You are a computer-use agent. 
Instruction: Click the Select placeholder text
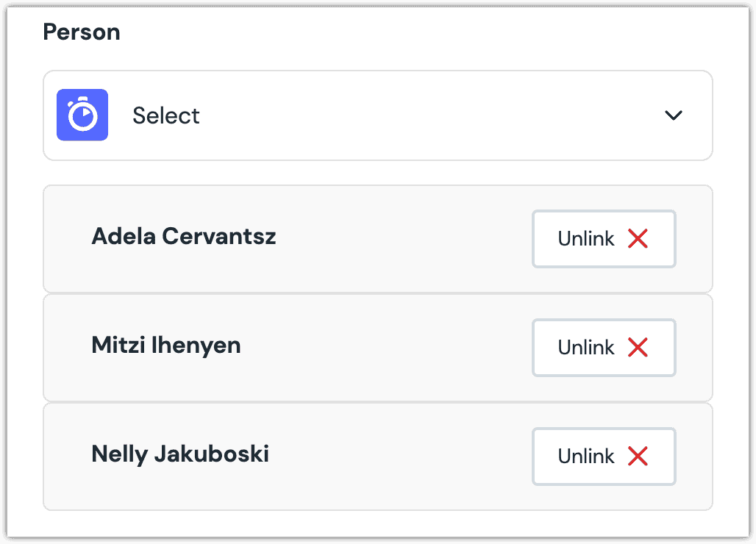(x=165, y=115)
